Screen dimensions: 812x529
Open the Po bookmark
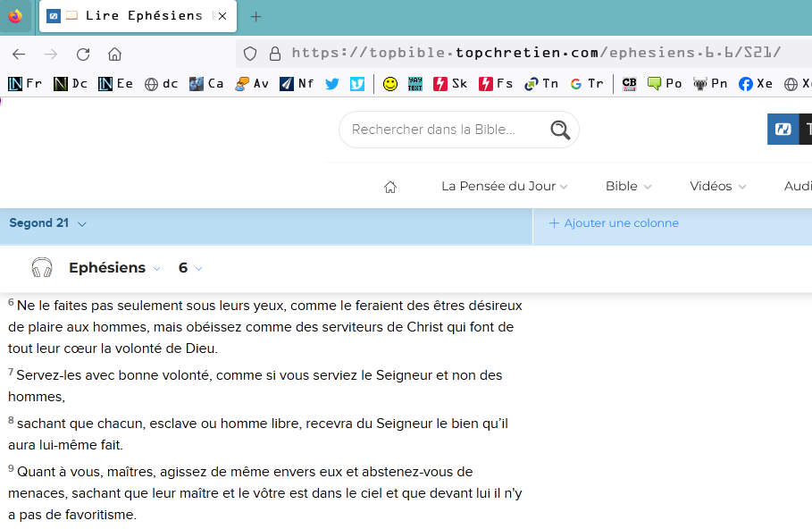(x=665, y=83)
